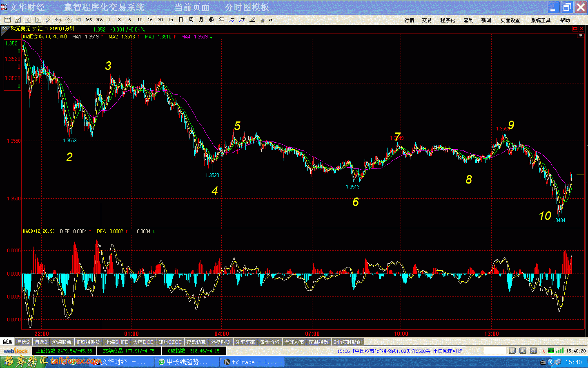
Task: Click the lightning quick-order toolbar icon
Action: [x=48, y=20]
